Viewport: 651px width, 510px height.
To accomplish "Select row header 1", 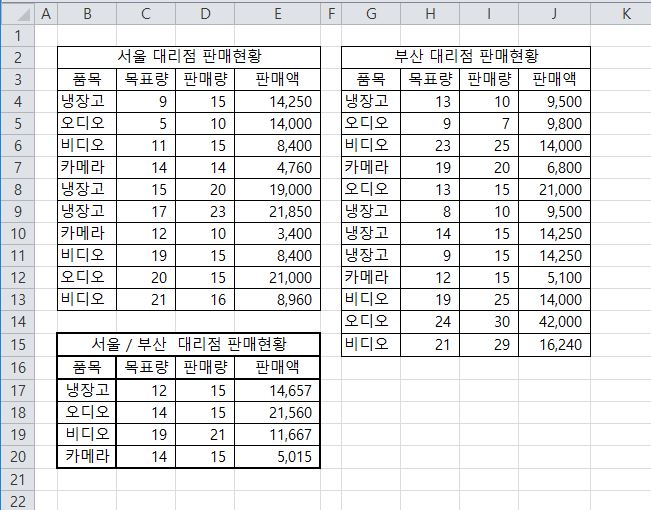I will (16, 35).
